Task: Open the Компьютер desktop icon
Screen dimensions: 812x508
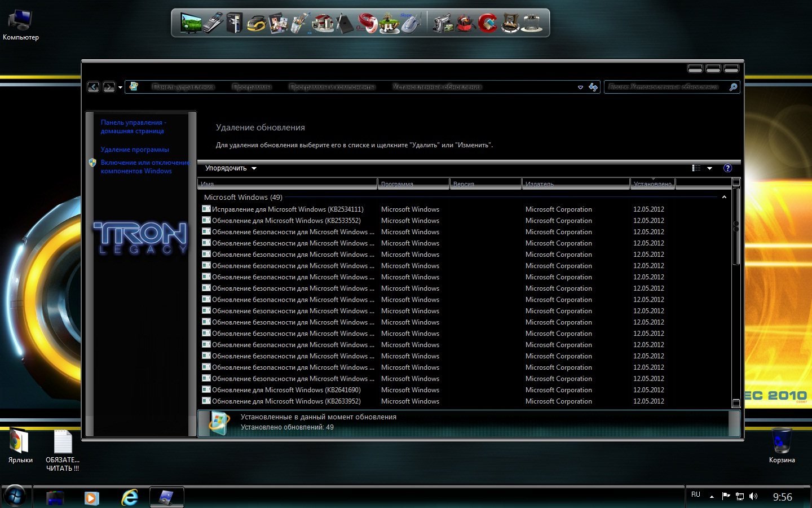Action: coord(21,25)
